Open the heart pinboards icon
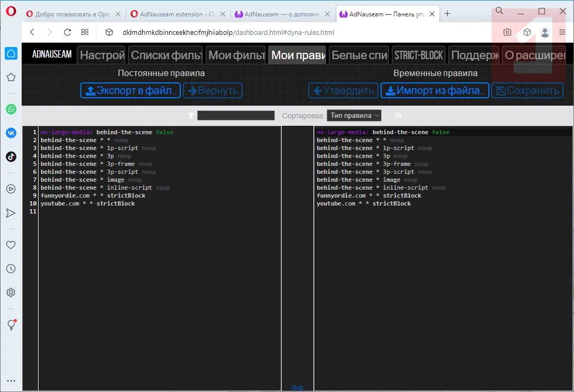The image size is (574, 392). coord(11,245)
